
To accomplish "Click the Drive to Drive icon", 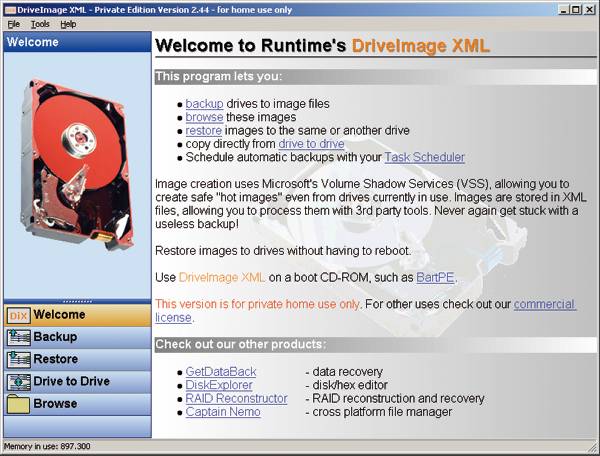I will 18,382.
